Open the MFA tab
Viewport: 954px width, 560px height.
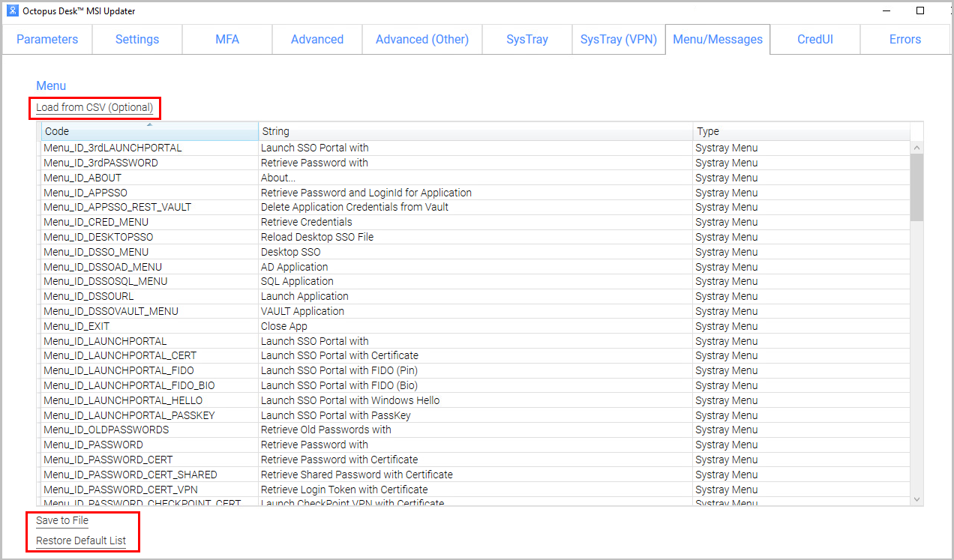pos(227,39)
